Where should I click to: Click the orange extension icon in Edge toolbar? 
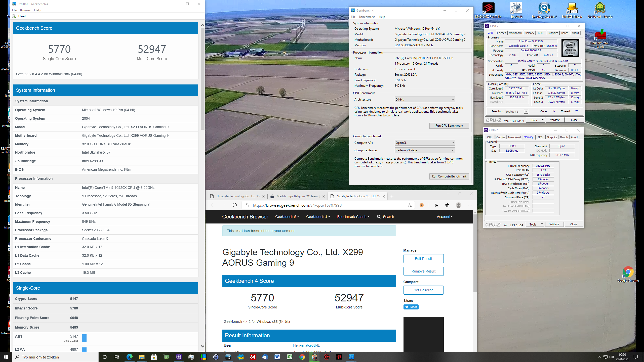pyautogui.click(x=422, y=205)
